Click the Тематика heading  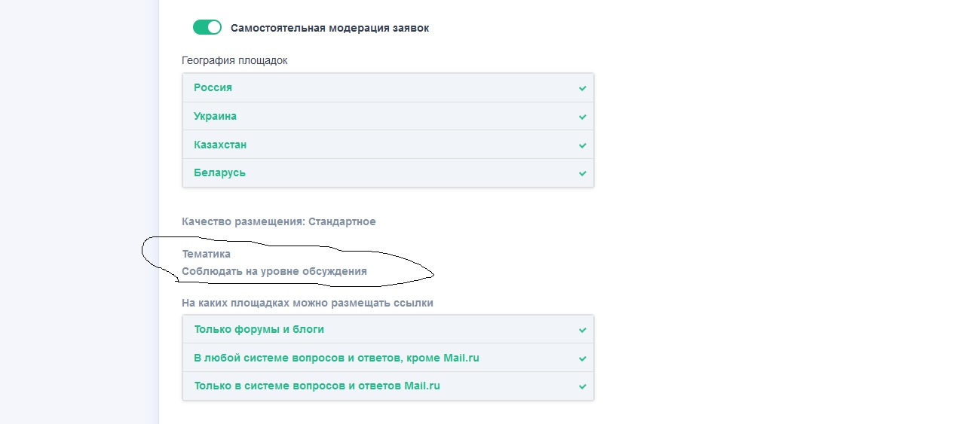tap(206, 255)
